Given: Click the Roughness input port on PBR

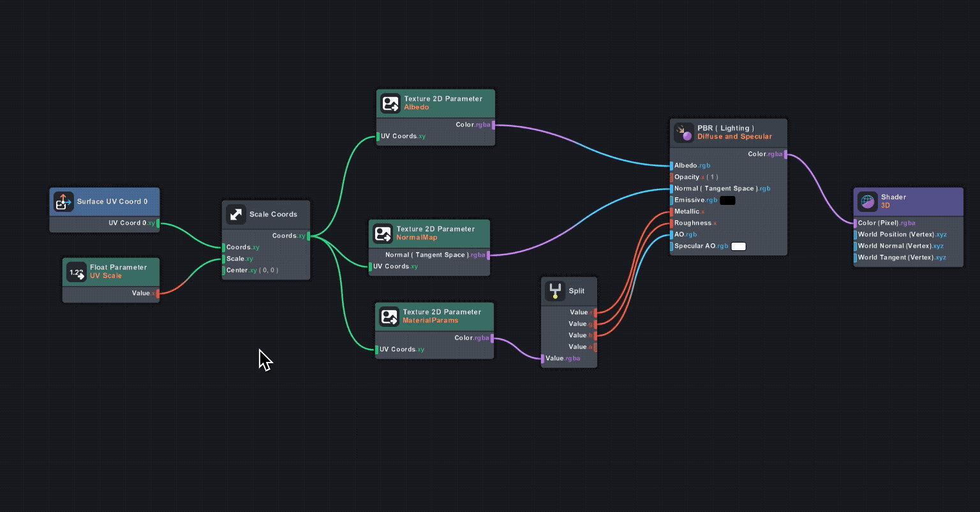Looking at the screenshot, I should click(672, 223).
